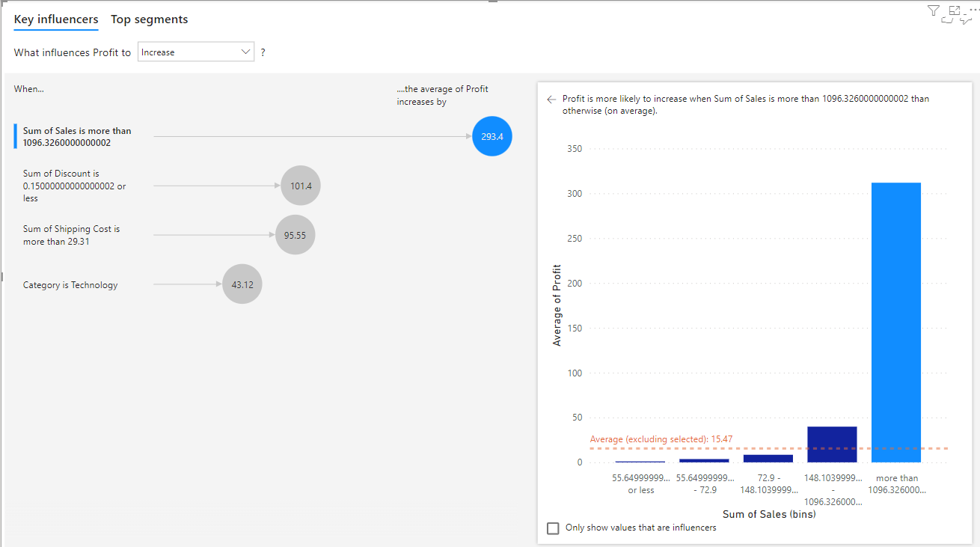Switch to the Top segments tab
The image size is (980, 547).
point(149,19)
